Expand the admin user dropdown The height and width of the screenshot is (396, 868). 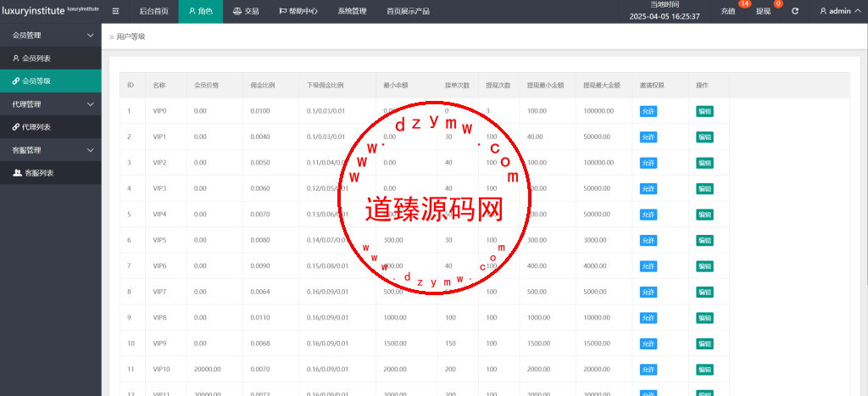pos(839,11)
